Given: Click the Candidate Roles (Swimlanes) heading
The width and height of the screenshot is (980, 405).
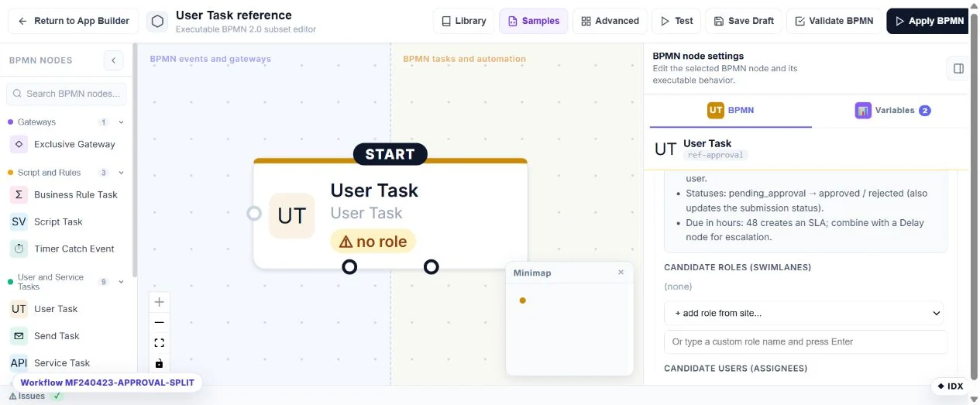Looking at the screenshot, I should 738,267.
